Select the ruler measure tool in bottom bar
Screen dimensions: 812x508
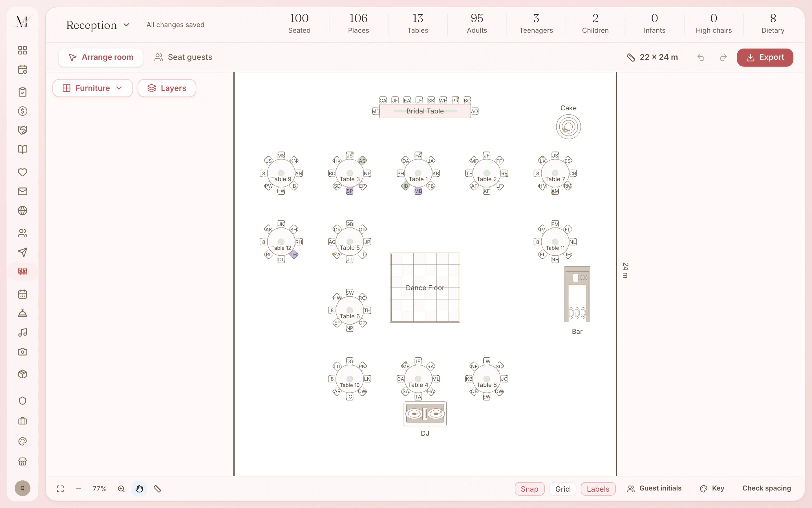[x=157, y=489]
